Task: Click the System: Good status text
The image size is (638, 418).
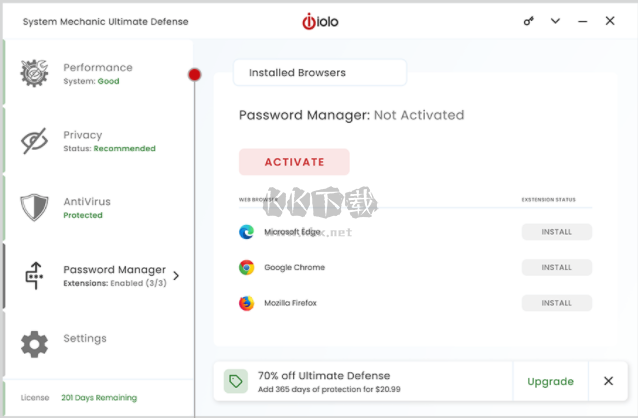Action: pyautogui.click(x=91, y=81)
